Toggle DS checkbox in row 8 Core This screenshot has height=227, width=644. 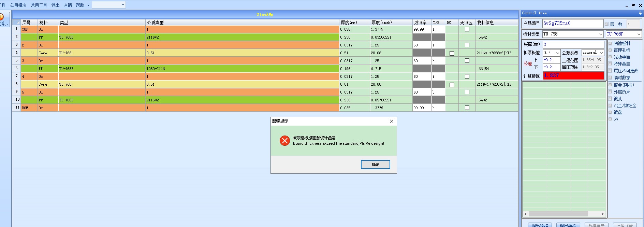pos(452,85)
